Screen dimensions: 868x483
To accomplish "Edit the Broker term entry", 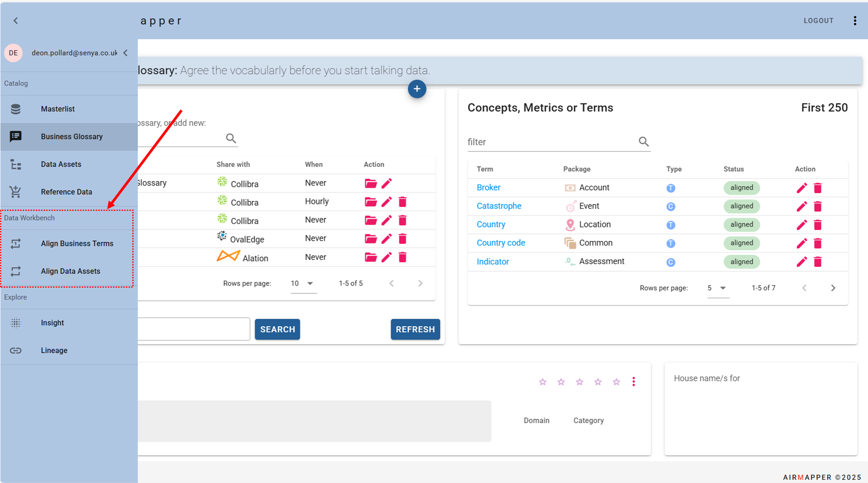I will 801,188.
